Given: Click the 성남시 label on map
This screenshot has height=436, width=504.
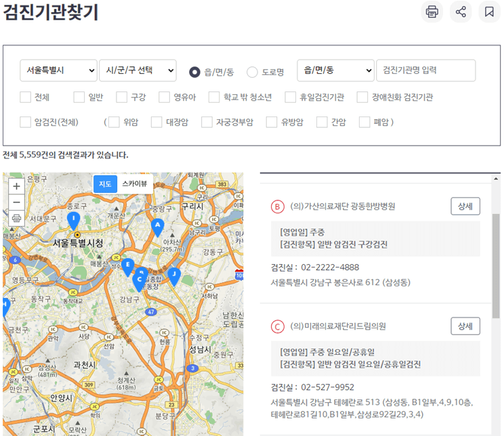Looking at the screenshot, I should coord(200,349).
